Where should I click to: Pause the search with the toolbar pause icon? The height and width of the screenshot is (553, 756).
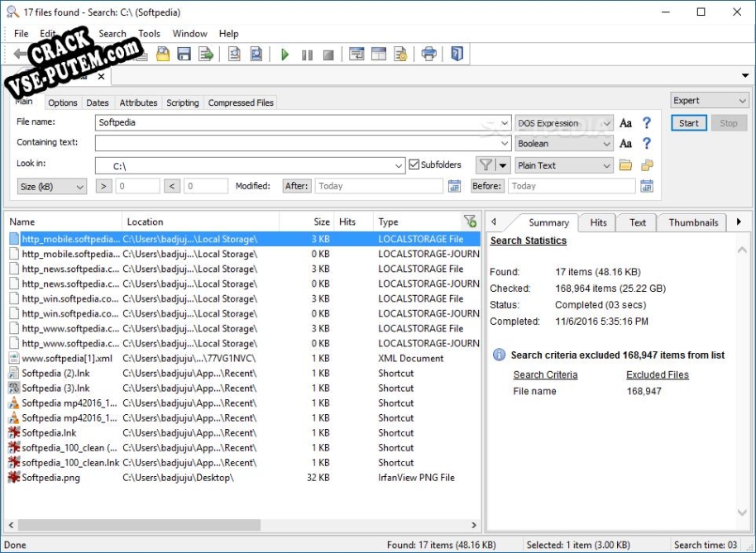pyautogui.click(x=307, y=55)
